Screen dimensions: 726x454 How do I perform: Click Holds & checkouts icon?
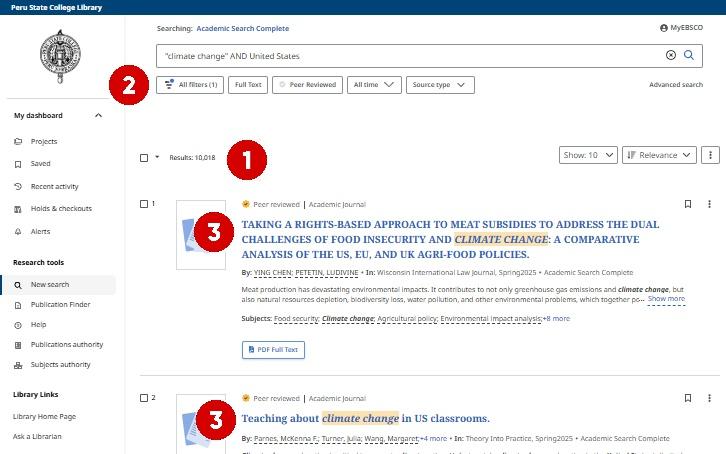click(18, 209)
